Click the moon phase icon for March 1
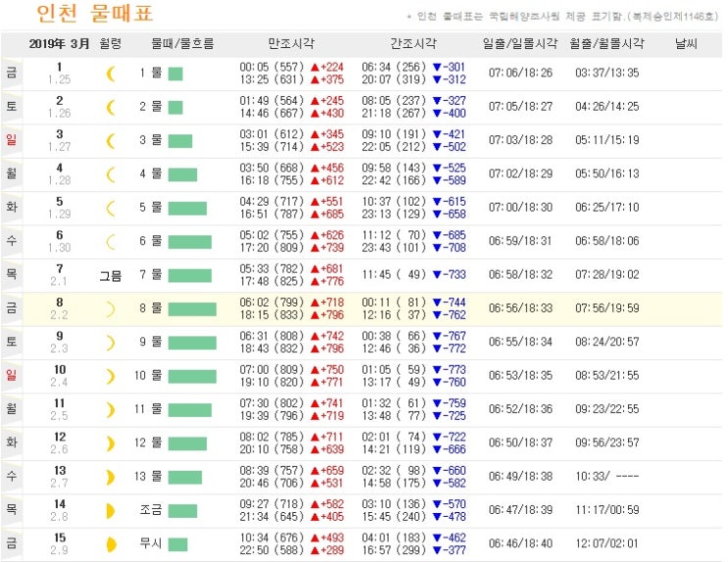Screen dimensions: 728x562 pos(111,73)
